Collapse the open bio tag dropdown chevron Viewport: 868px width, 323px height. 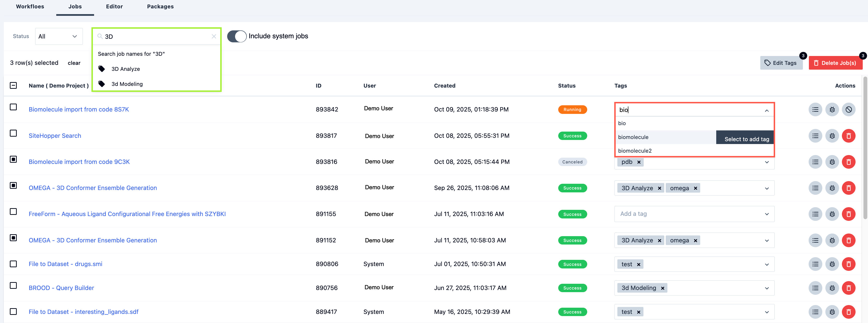pos(767,111)
